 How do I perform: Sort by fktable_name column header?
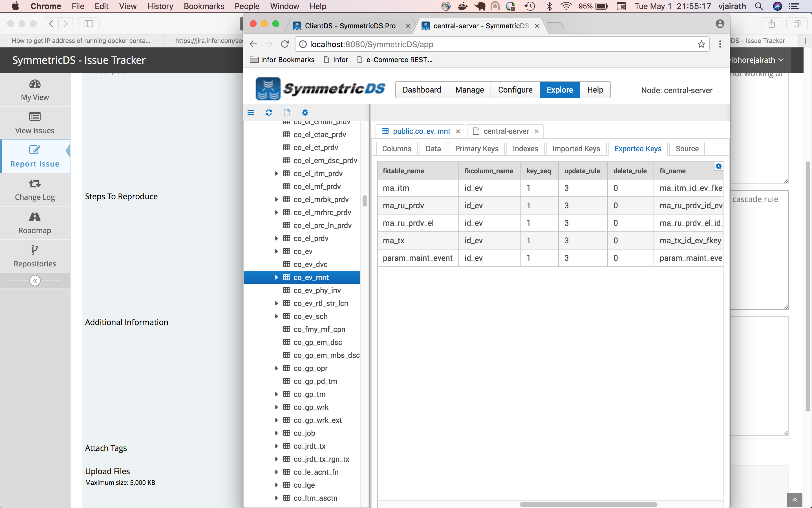point(418,171)
